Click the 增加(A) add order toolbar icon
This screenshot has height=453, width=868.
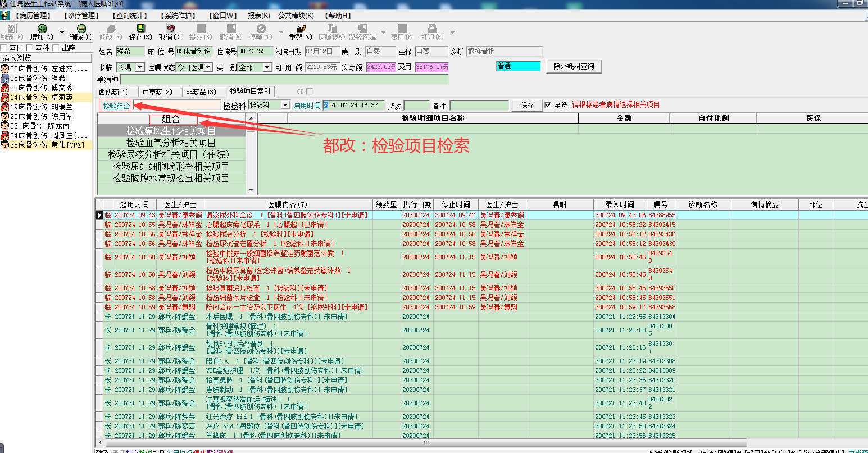click(x=42, y=29)
